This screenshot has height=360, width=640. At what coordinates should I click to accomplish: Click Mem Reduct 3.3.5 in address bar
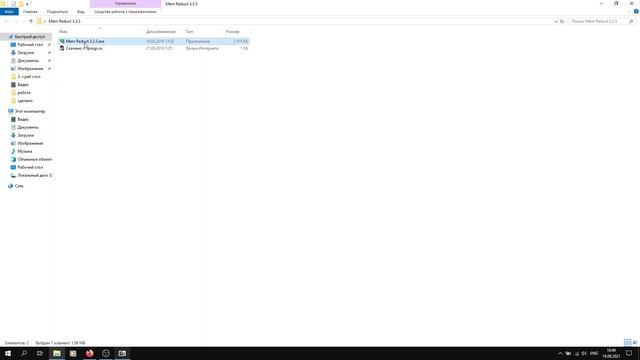[64, 21]
